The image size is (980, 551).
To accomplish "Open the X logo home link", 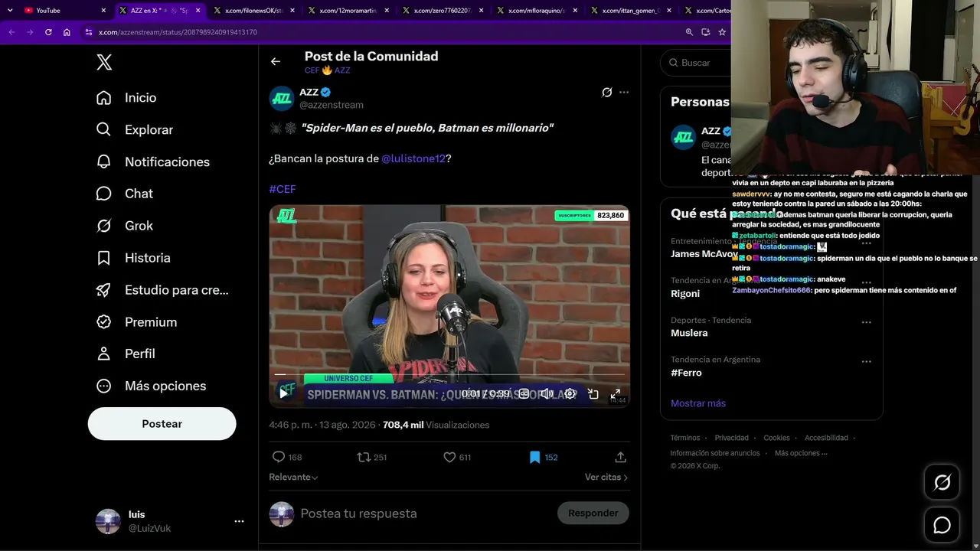I will tap(104, 63).
